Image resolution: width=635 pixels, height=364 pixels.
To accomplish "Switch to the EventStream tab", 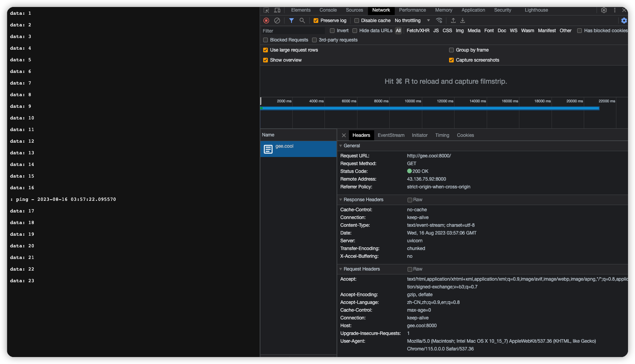I will pos(391,135).
